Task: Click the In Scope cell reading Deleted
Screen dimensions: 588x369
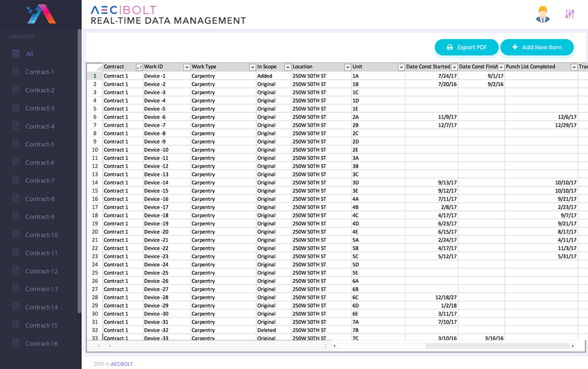Action: (x=273, y=331)
